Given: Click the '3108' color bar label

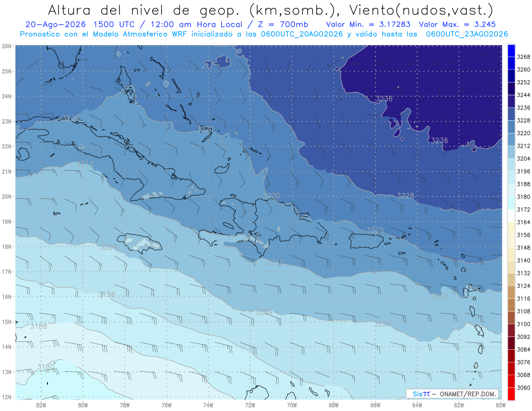Looking at the screenshot, I should [x=524, y=311].
